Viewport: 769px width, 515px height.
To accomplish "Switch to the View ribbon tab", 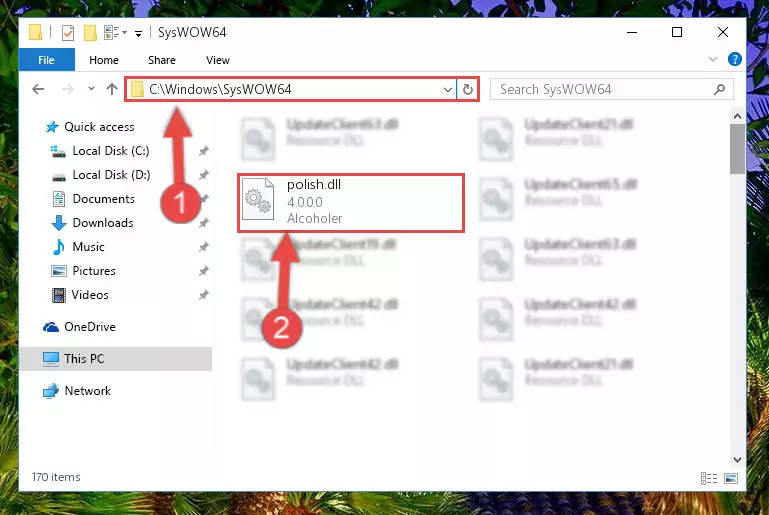I will click(x=218, y=60).
